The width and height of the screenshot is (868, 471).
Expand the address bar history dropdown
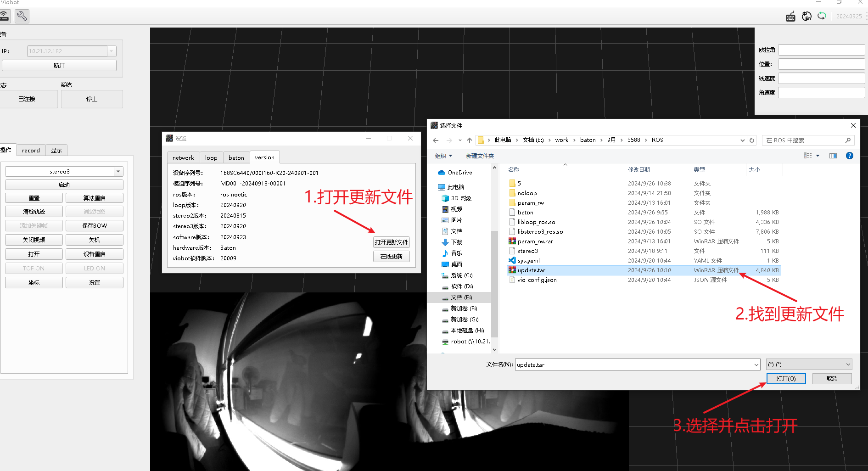(x=742, y=140)
